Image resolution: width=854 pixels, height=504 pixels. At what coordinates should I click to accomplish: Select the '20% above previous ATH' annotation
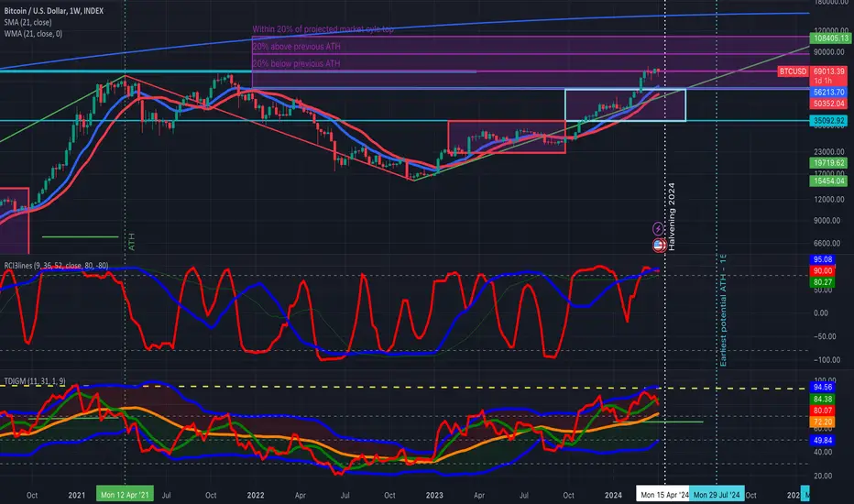click(296, 47)
